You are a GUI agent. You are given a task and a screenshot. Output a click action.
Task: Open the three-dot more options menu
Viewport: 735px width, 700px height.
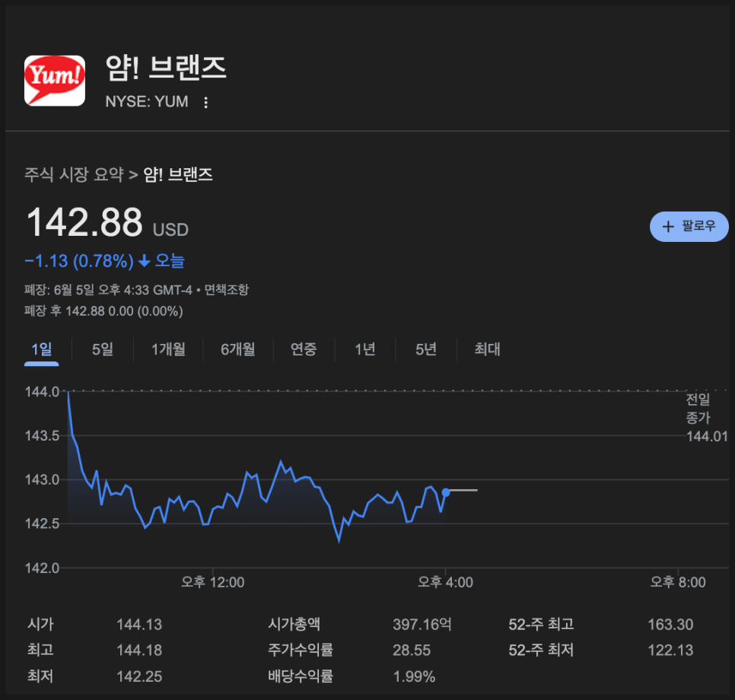205,102
